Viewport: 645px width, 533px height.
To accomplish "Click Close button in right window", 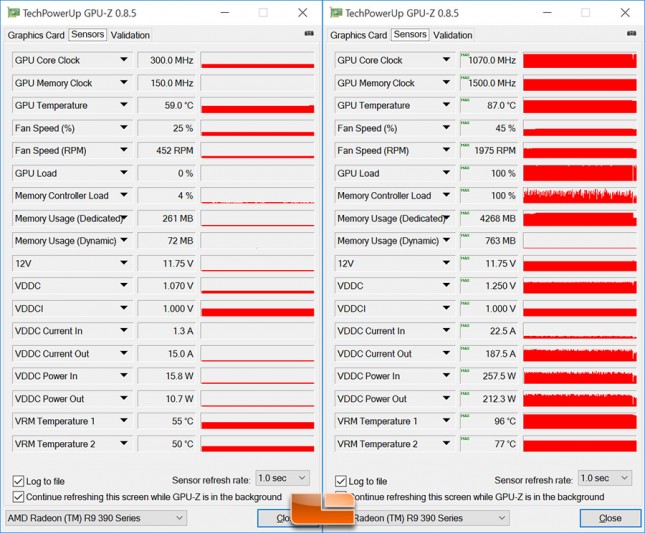I will point(610,518).
